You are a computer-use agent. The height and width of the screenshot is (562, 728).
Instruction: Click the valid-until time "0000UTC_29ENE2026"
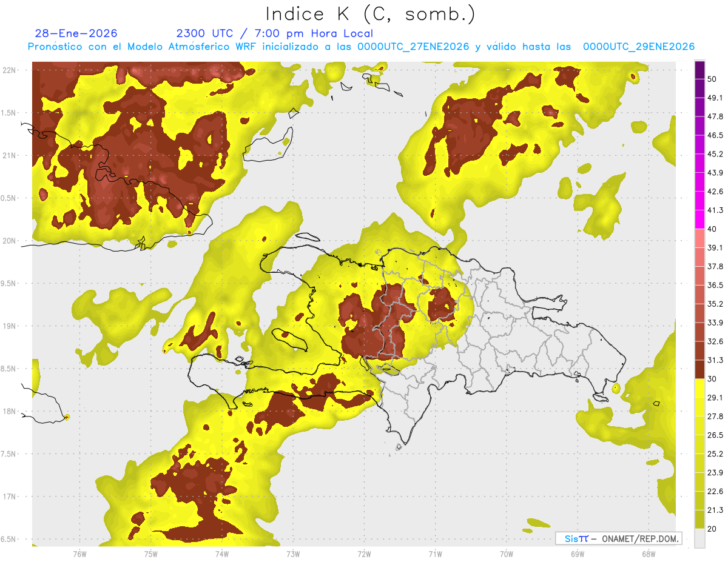pos(639,47)
